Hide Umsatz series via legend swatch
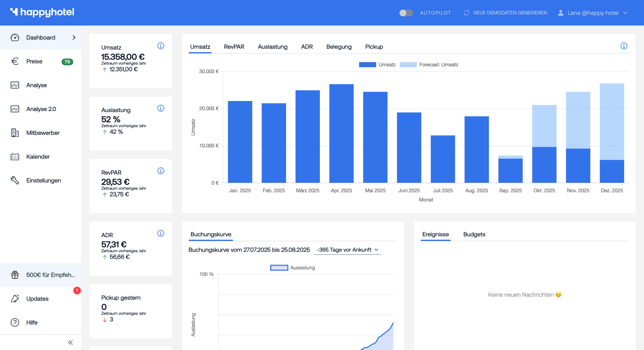 (x=367, y=65)
